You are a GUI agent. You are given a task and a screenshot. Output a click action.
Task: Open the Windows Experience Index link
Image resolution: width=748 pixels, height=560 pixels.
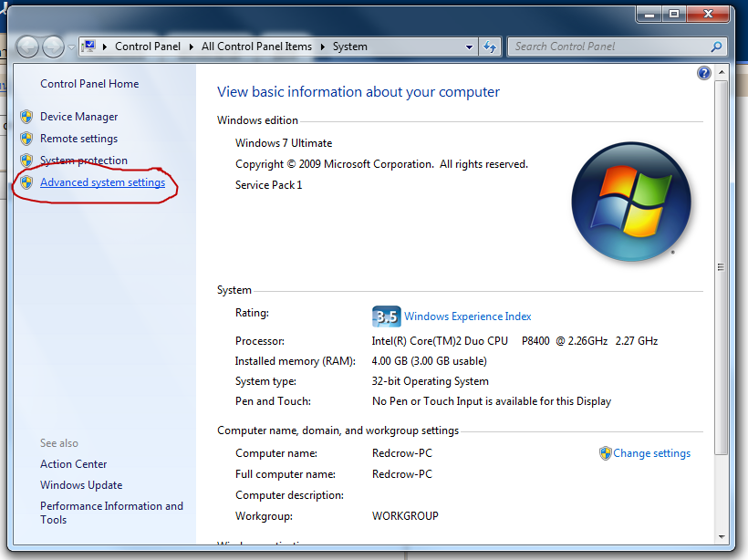point(467,316)
